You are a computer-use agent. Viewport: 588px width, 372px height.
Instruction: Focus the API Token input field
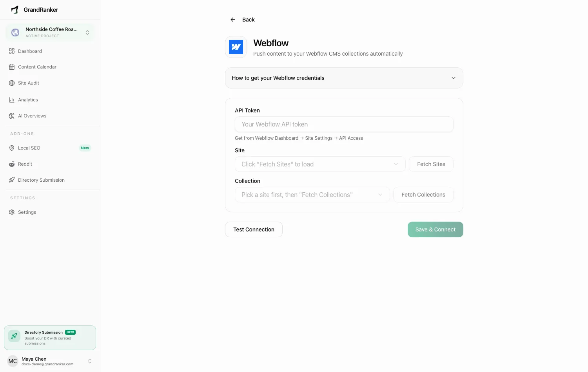tap(344, 124)
